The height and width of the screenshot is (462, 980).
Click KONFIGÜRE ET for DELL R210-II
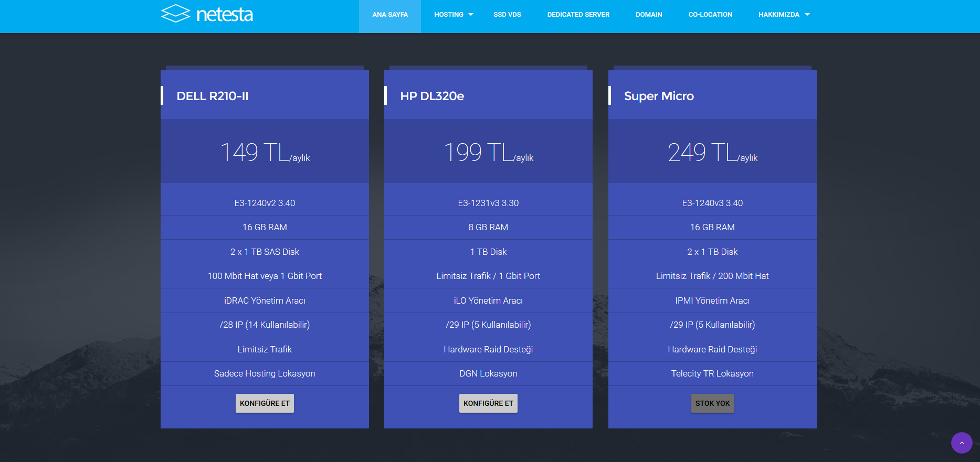tap(265, 403)
